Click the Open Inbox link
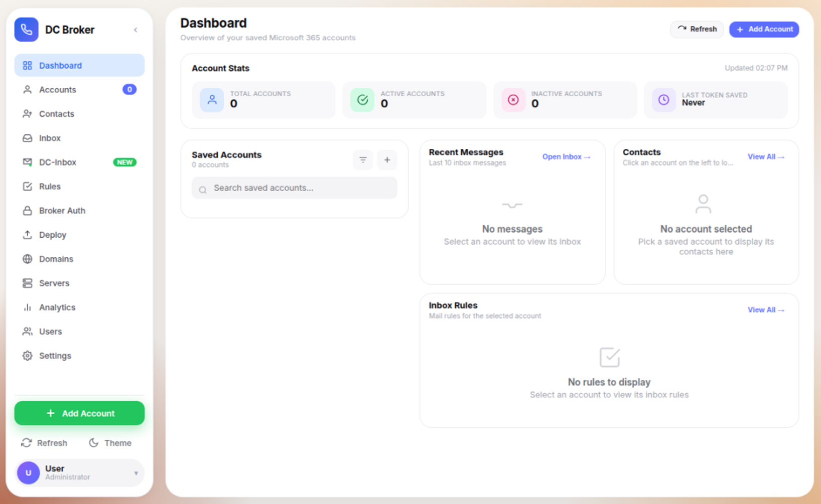 (x=566, y=157)
